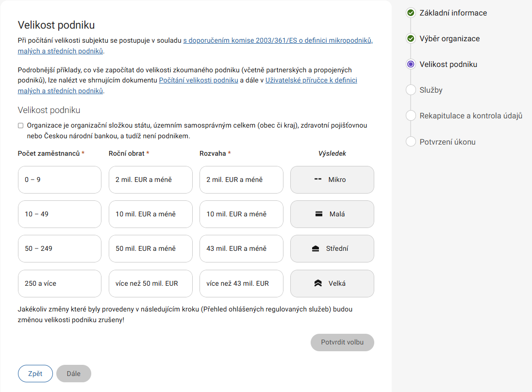
Task: Pick turnover více než 50 mil. EUR
Action: tap(150, 283)
